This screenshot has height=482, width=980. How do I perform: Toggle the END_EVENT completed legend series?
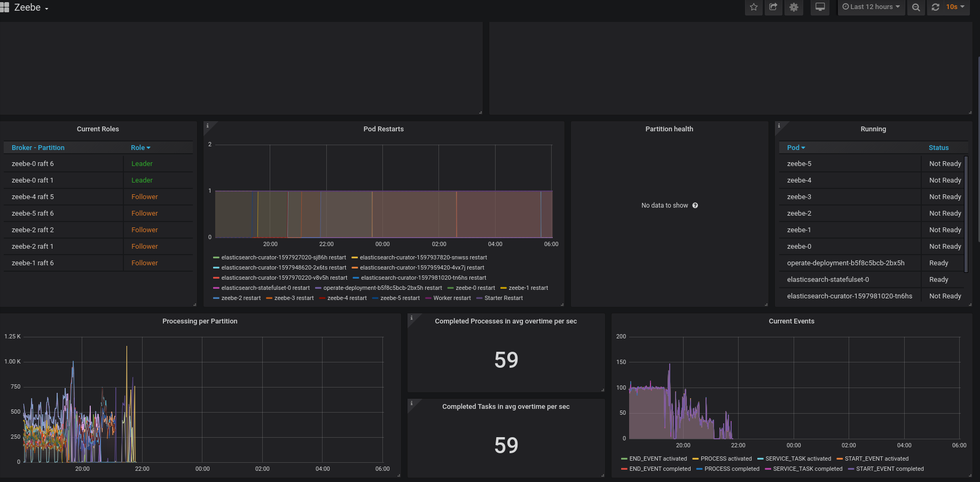660,469
